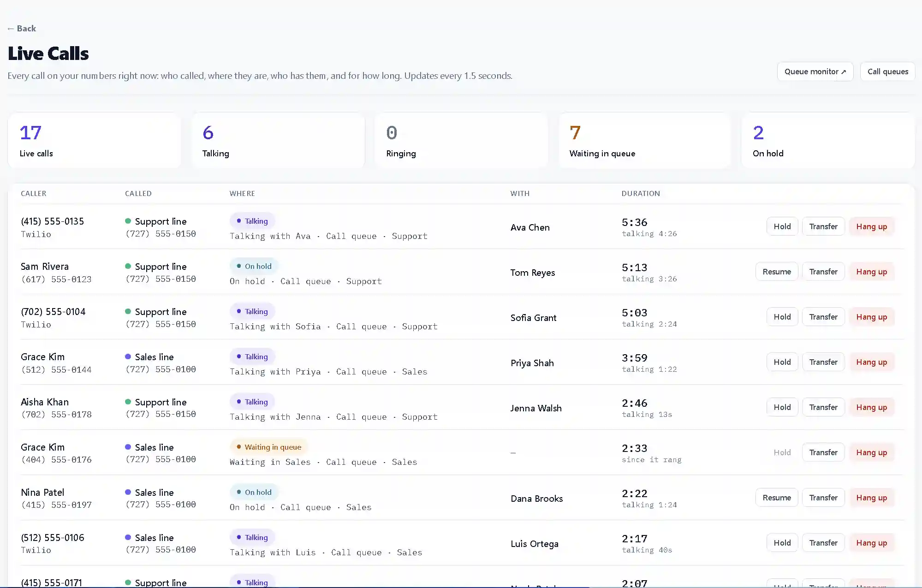Hang up the call with Ava Chen
Viewport: 922px width, 588px height.
pyautogui.click(x=872, y=226)
